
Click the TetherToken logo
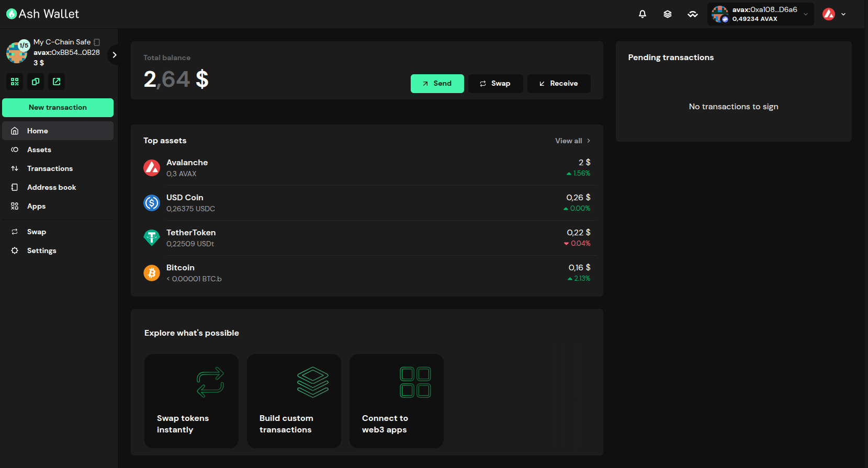tap(152, 238)
